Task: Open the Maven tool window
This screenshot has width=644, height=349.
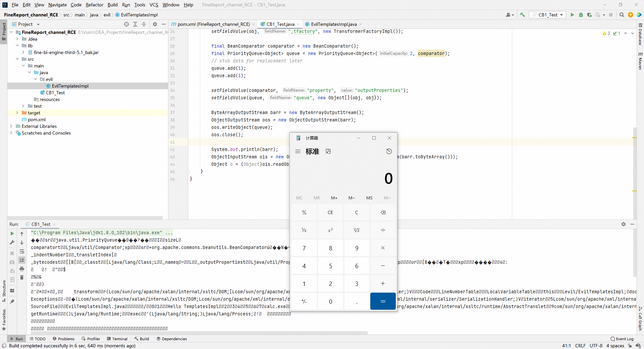Action: pyautogui.click(x=641, y=61)
